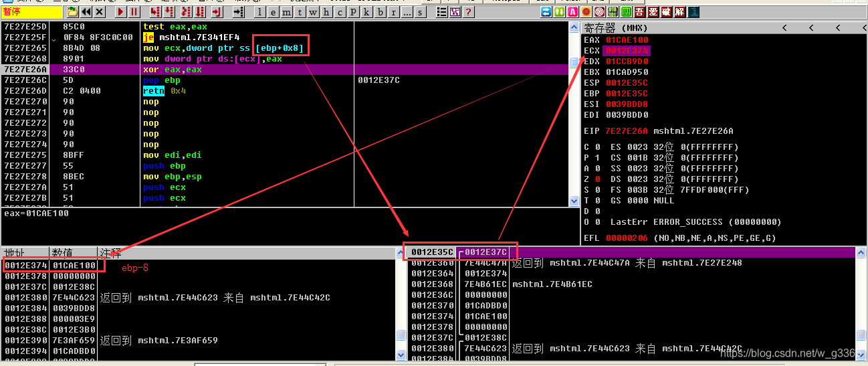Select the Z flag value in registers

point(597,179)
